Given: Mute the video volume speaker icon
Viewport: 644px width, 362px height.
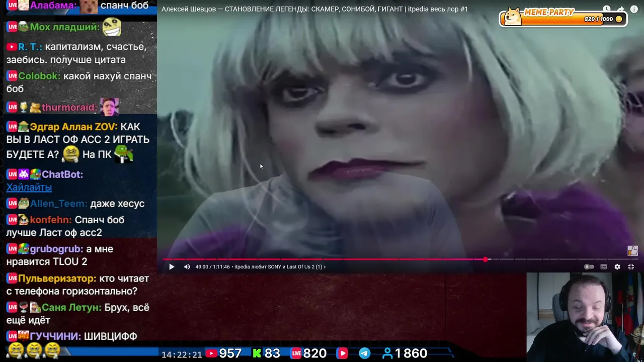Looking at the screenshot, I should (x=187, y=267).
